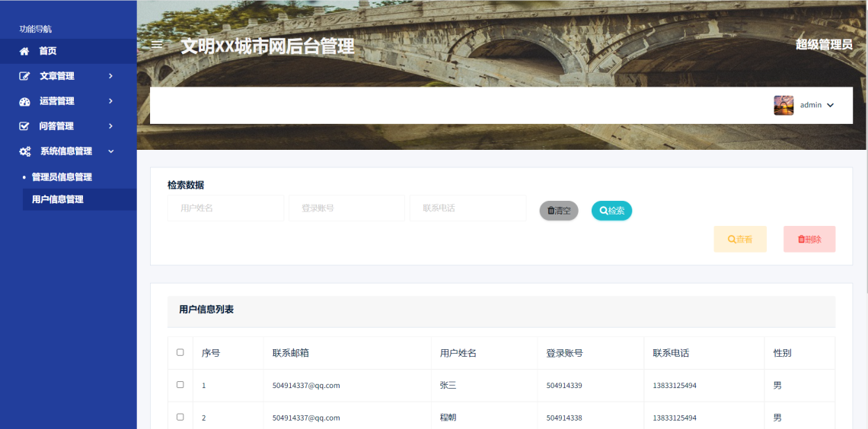This screenshot has width=868, height=429.
Task: Click the 联系邮箱 column header
Action: point(291,353)
